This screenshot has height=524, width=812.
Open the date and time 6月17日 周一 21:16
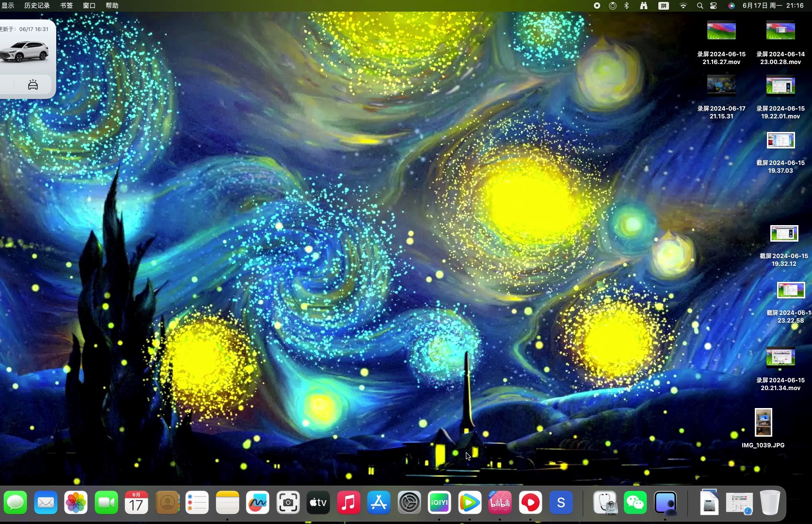(773, 5)
